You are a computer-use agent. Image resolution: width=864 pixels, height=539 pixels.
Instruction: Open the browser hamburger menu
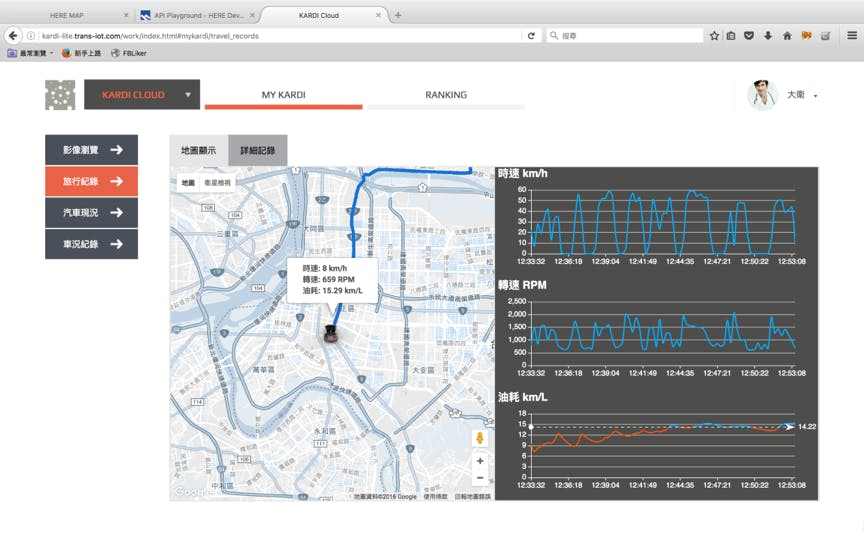[x=852, y=36]
